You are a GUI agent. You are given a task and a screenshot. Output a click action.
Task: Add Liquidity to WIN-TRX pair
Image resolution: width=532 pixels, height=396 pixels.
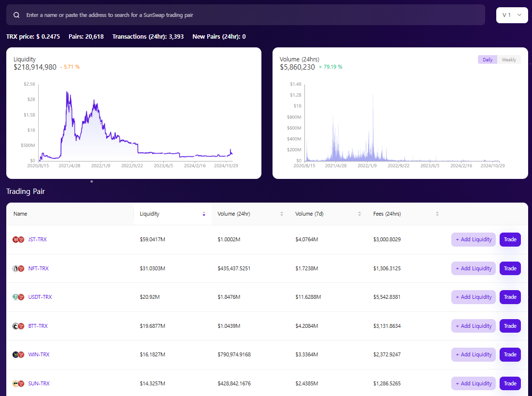[474, 354]
